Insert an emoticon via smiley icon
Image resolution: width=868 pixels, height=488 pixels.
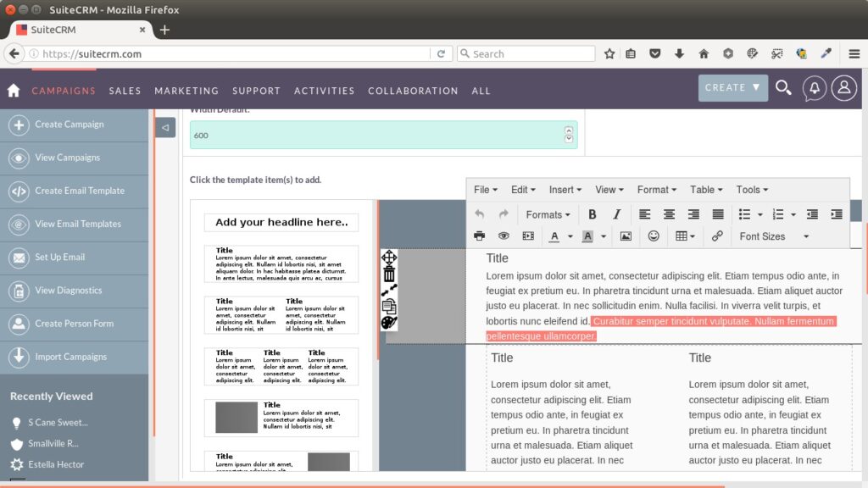click(x=654, y=236)
